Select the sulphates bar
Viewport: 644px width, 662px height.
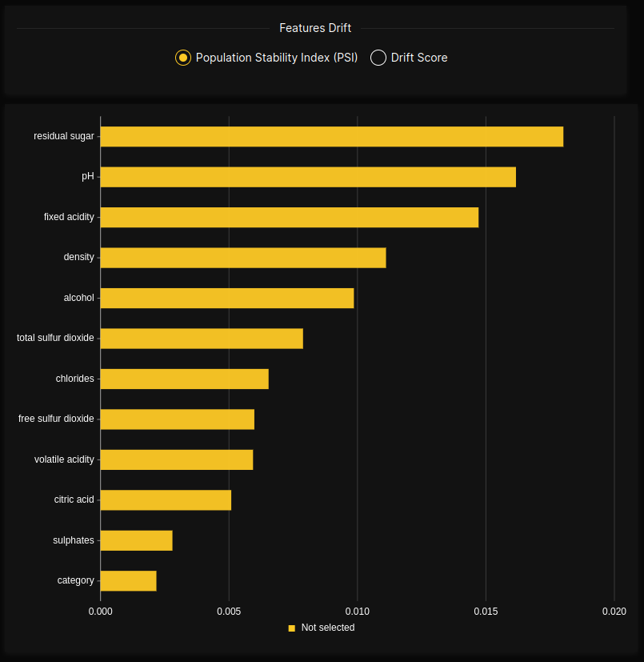136,540
